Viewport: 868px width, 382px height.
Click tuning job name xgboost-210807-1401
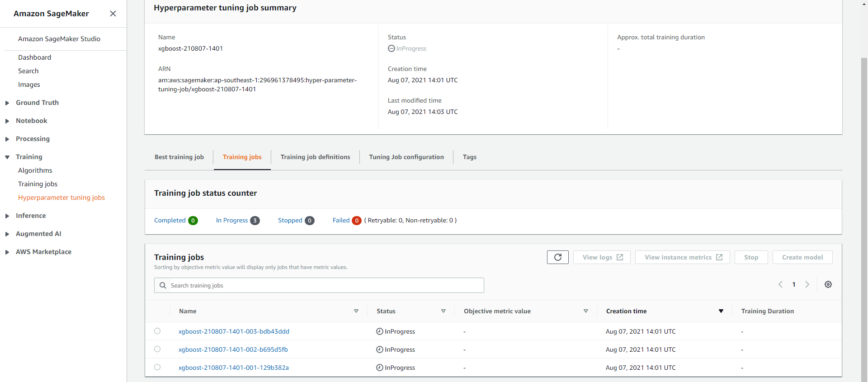coord(190,48)
